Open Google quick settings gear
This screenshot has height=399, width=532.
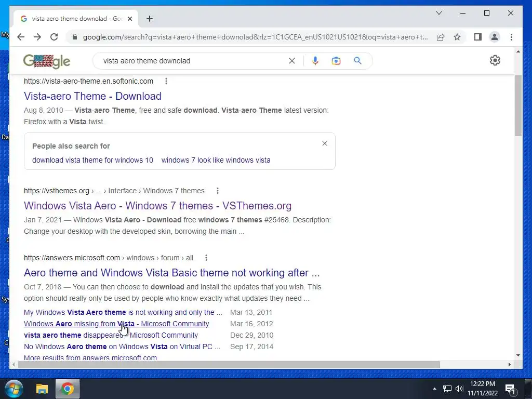pyautogui.click(x=495, y=60)
